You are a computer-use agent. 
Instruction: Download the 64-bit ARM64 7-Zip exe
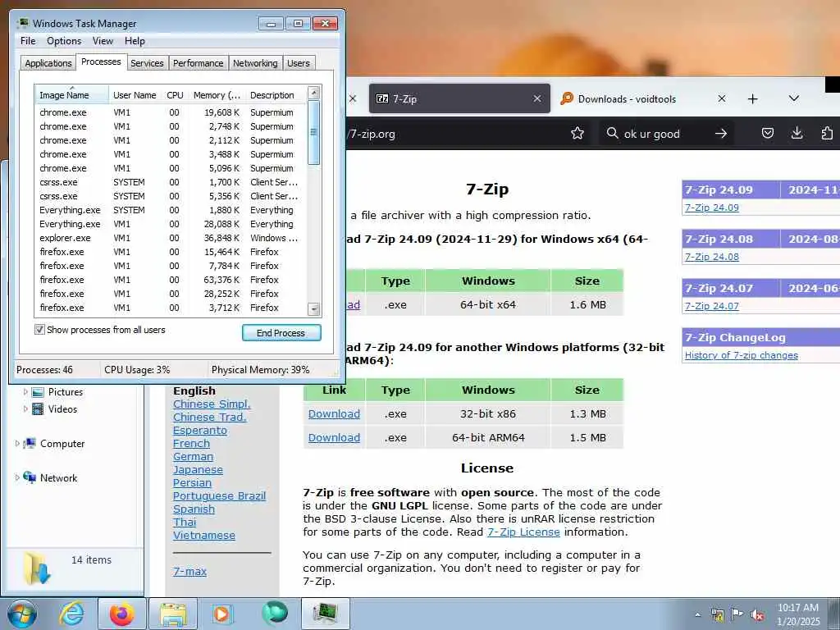point(334,438)
